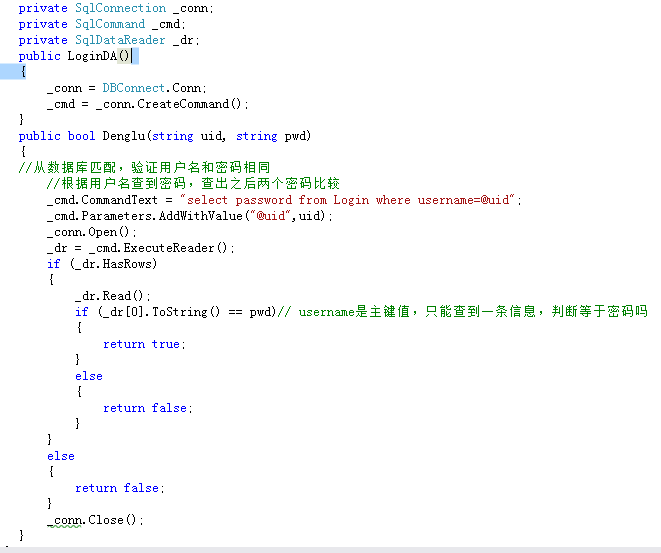Click the _conn.Open() statement

click(x=91, y=232)
